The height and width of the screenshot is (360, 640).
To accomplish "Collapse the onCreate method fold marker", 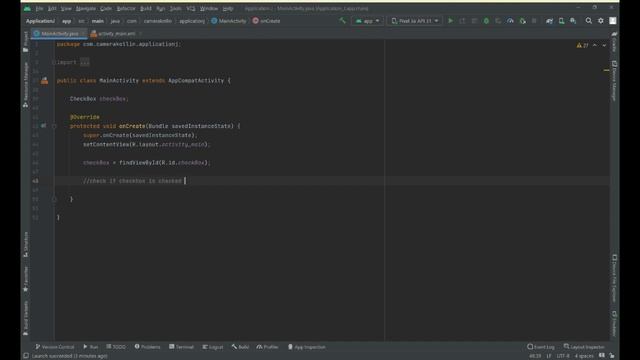I will tap(54, 126).
